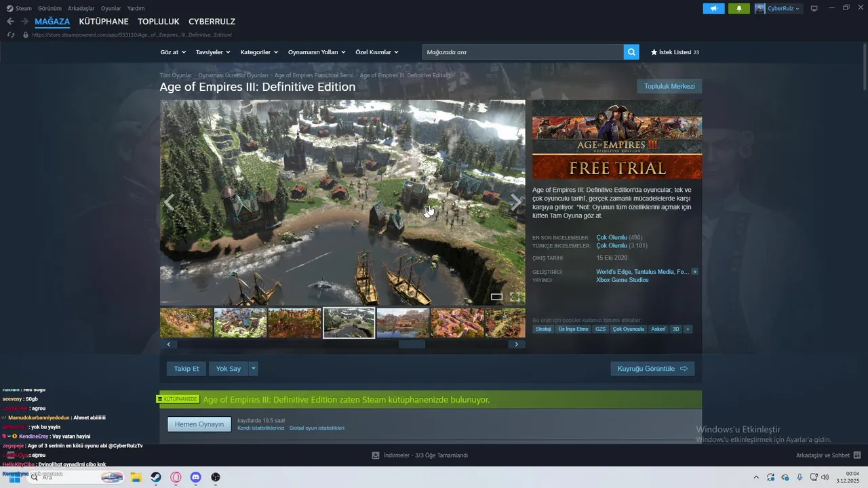Click the magnifier search button in store
The image size is (868, 488).
[631, 52]
